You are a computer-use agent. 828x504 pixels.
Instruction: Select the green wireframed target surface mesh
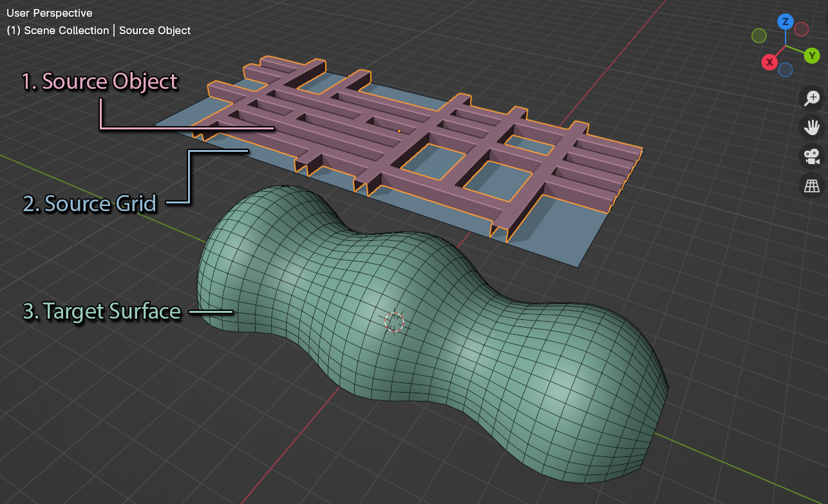(x=431, y=335)
